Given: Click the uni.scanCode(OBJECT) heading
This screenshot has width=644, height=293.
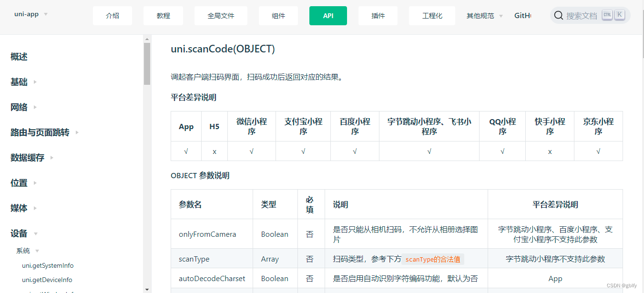Looking at the screenshot, I should pos(223,49).
